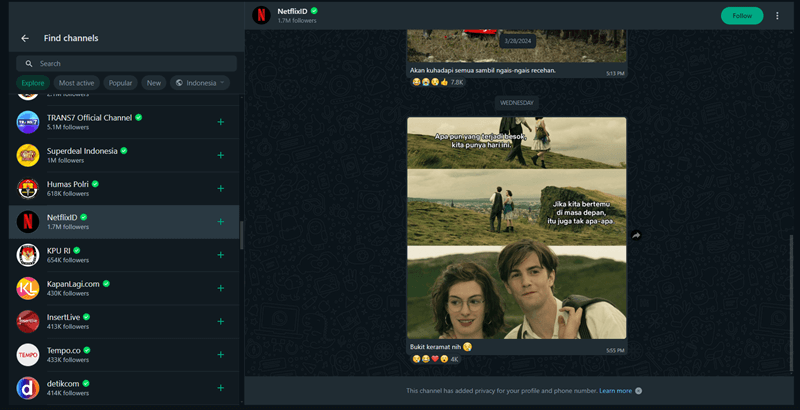Image resolution: width=800 pixels, height=410 pixels.
Task: Open the Bukit keramat meme image
Action: click(516, 227)
